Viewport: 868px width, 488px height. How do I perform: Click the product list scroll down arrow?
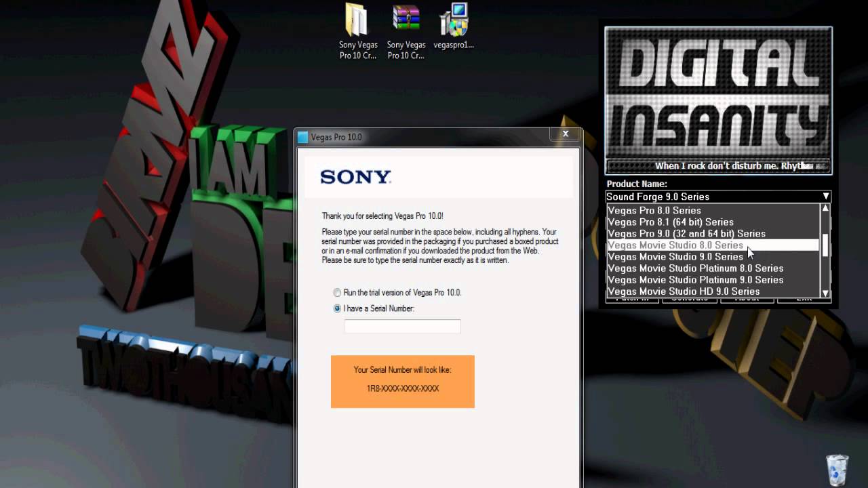pyautogui.click(x=825, y=293)
